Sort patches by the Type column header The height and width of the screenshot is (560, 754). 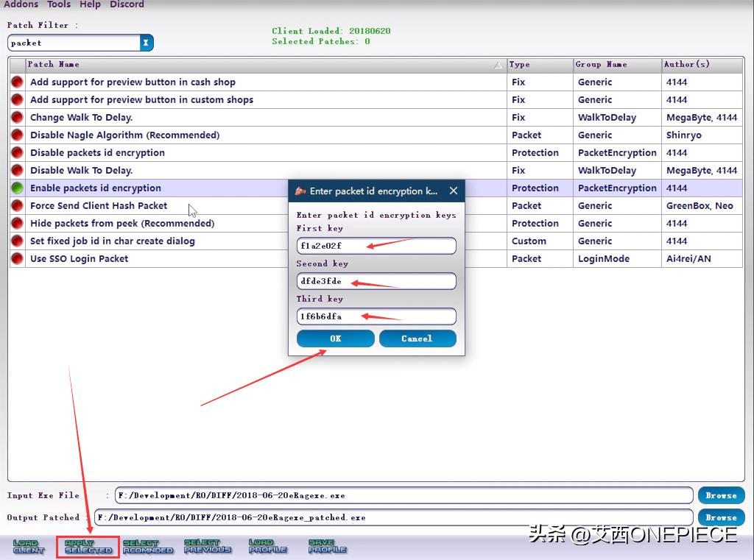(x=540, y=65)
